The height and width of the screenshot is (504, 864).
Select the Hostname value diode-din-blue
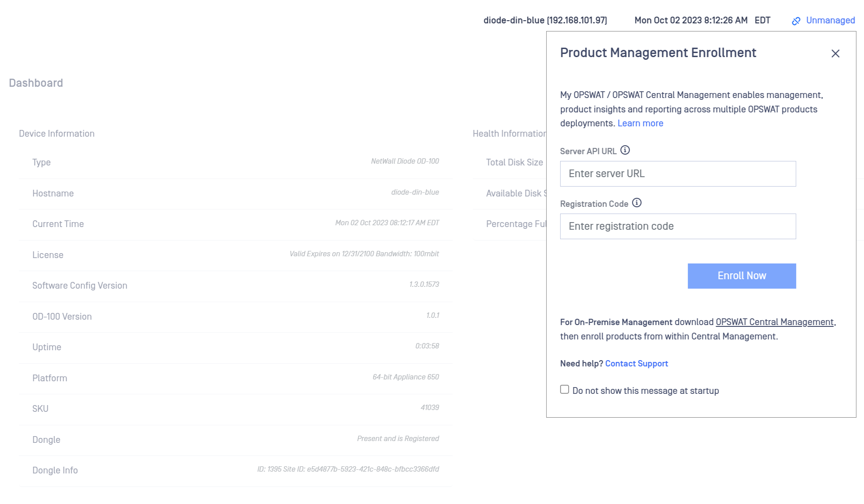tap(415, 192)
